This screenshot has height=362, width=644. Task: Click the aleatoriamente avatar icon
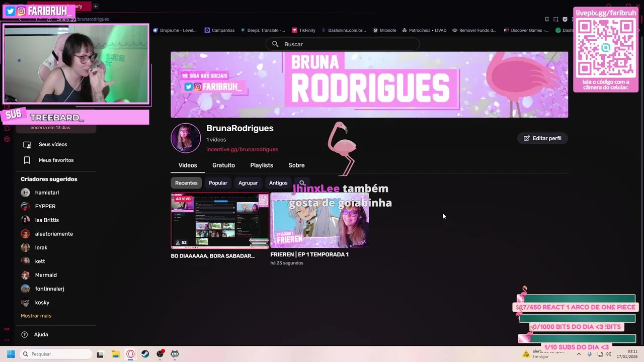25,234
